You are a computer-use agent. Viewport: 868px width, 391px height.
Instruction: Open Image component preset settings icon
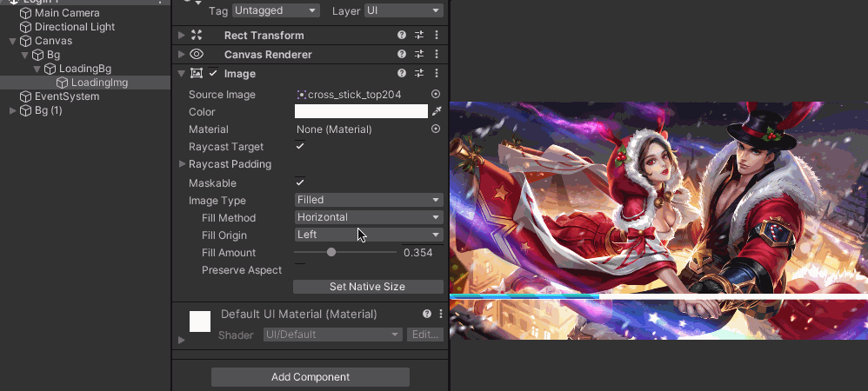pos(419,73)
